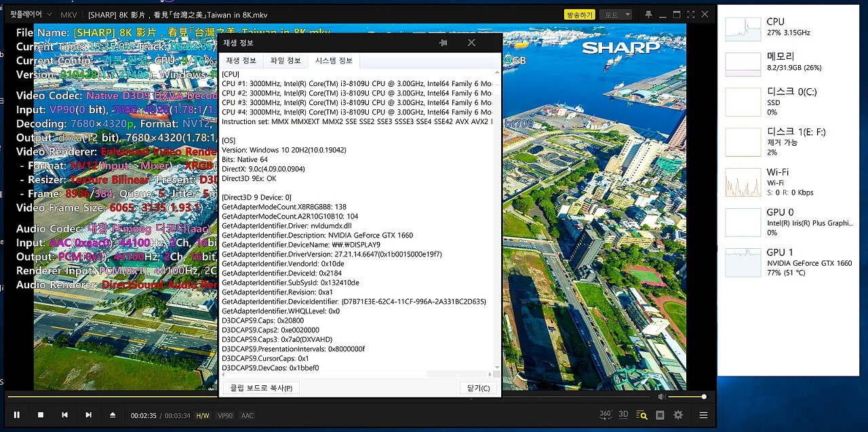Pin the 재생 정보 dialog
868x432 pixels.
tap(443, 42)
